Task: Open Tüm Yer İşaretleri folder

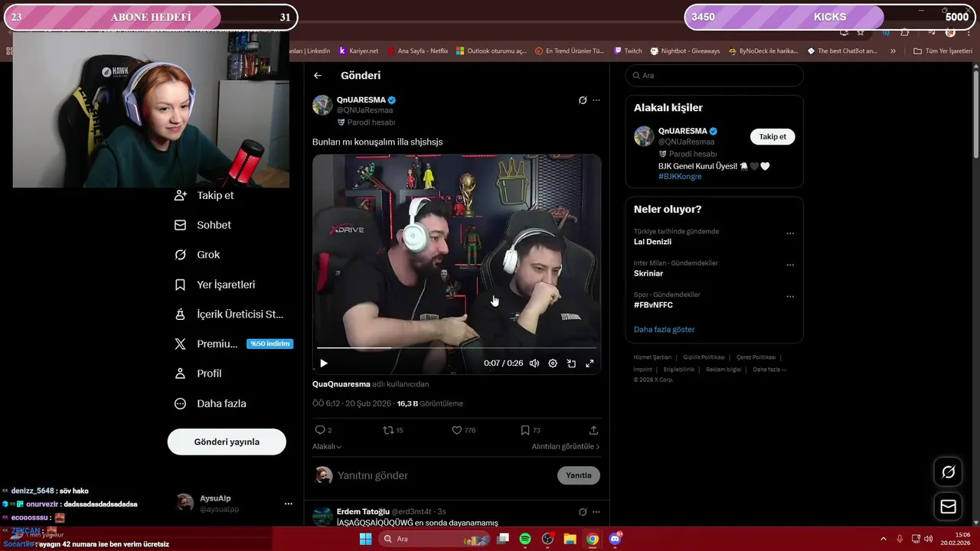Action: (x=942, y=51)
